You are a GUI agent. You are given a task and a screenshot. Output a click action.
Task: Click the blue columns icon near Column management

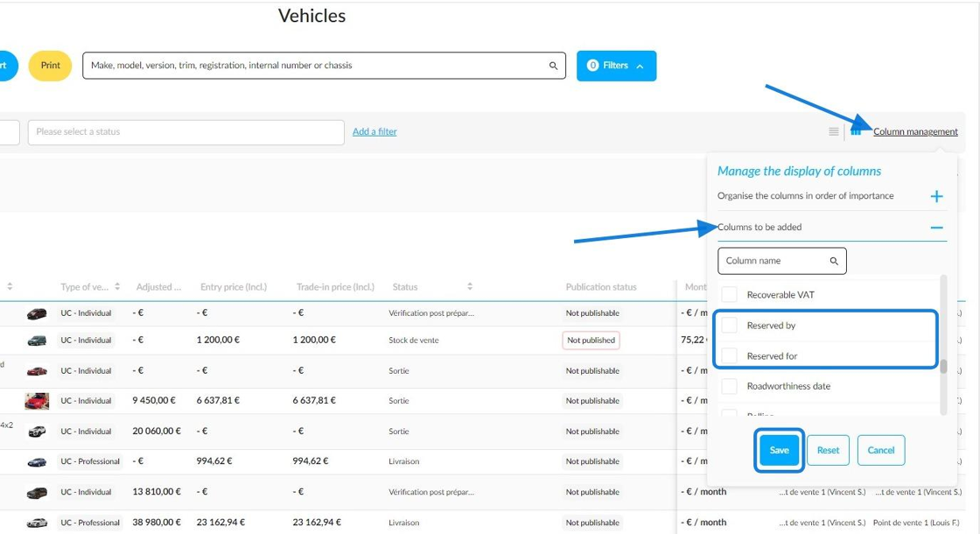point(856,131)
